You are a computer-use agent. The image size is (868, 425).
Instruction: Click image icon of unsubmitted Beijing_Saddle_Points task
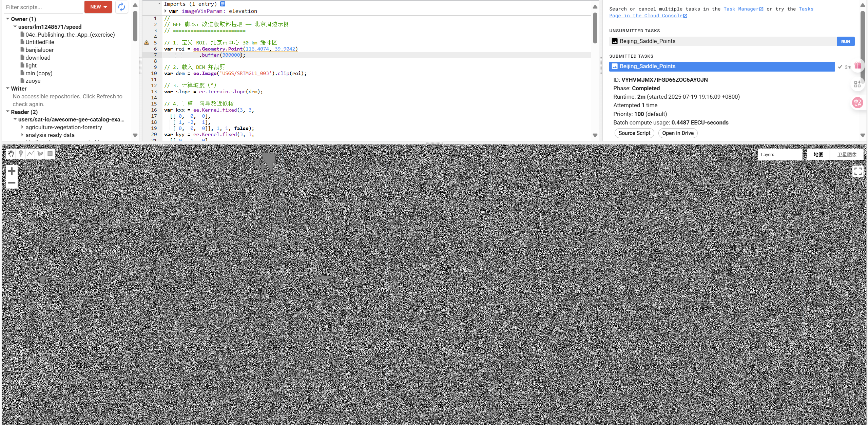click(615, 41)
